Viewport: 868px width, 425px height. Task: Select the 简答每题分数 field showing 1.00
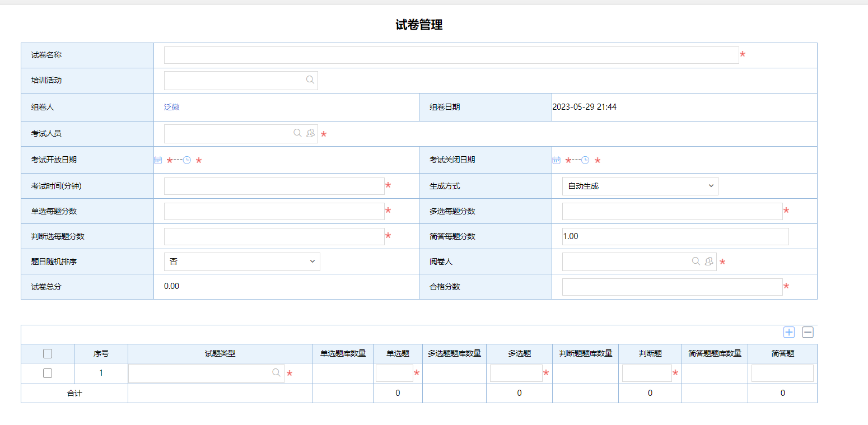[x=675, y=236]
